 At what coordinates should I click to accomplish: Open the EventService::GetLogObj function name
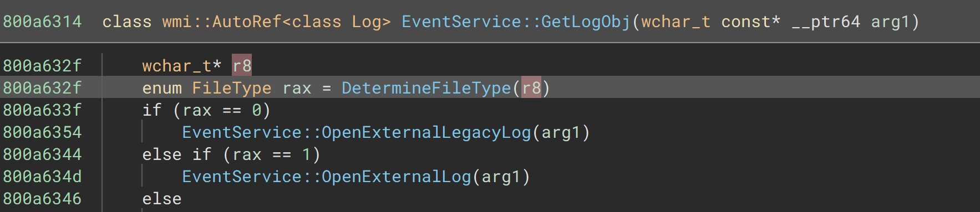point(516,22)
